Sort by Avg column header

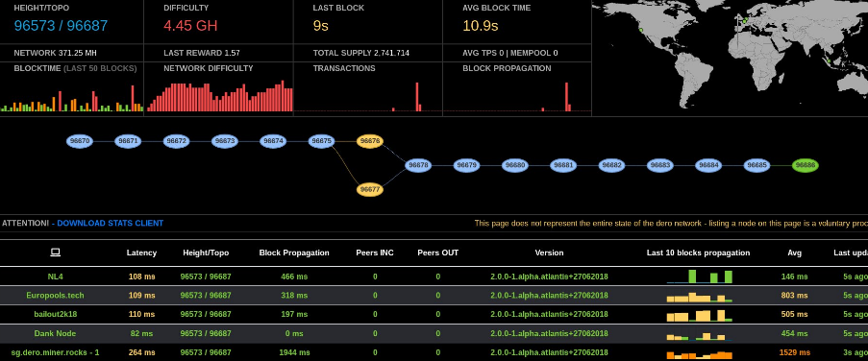pos(794,253)
